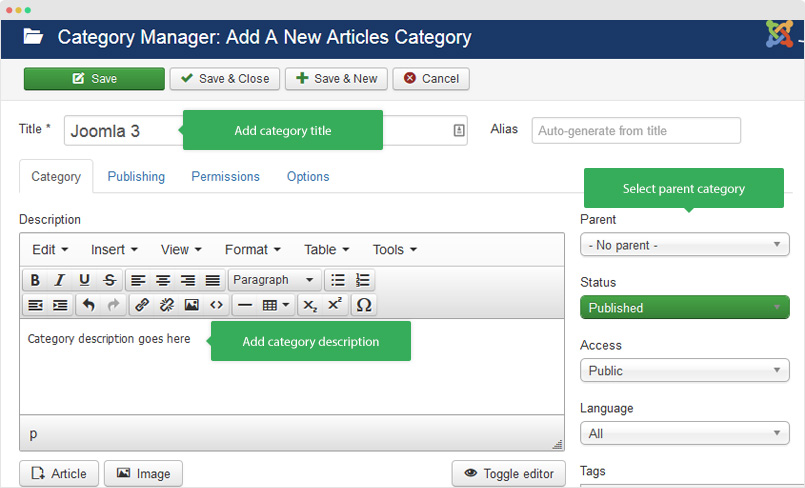
Task: Open the Access Public dropdown
Action: pyautogui.click(x=684, y=370)
